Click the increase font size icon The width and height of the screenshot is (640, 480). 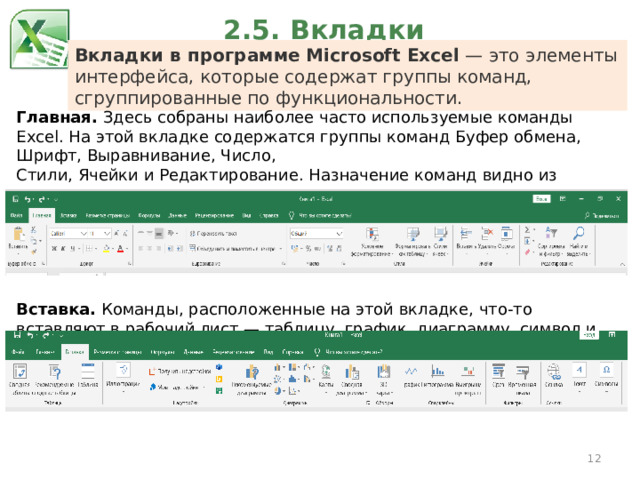[x=116, y=233]
